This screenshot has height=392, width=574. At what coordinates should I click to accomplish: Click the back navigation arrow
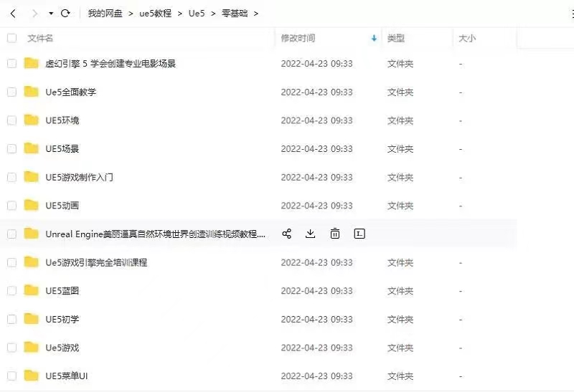coord(13,14)
